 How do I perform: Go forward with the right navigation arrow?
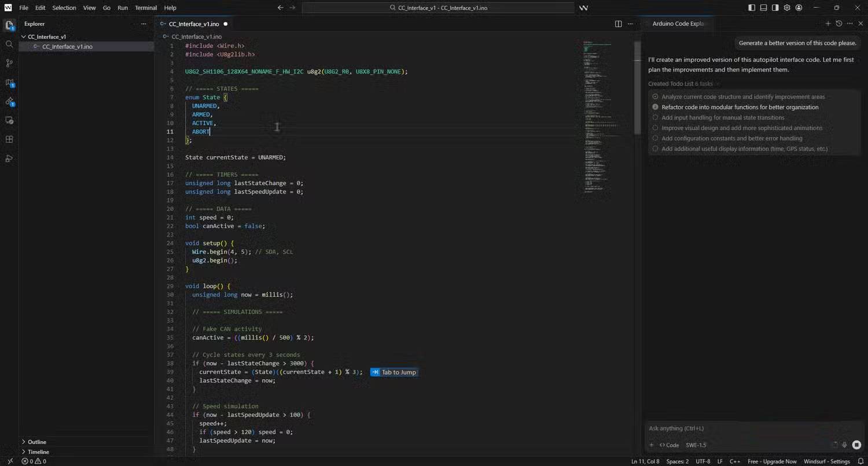point(292,8)
